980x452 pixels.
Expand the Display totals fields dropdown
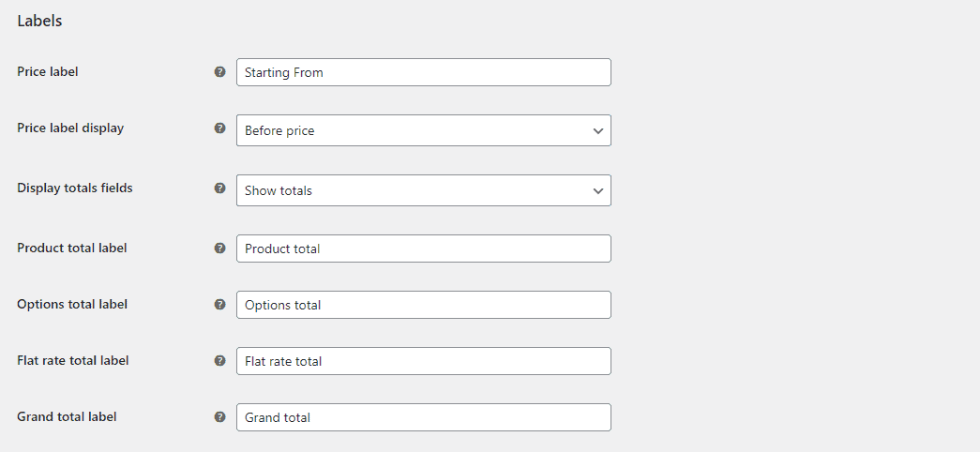(424, 190)
